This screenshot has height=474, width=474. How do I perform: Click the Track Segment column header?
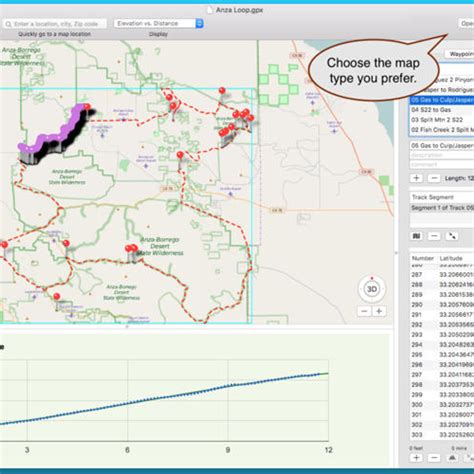(442, 197)
